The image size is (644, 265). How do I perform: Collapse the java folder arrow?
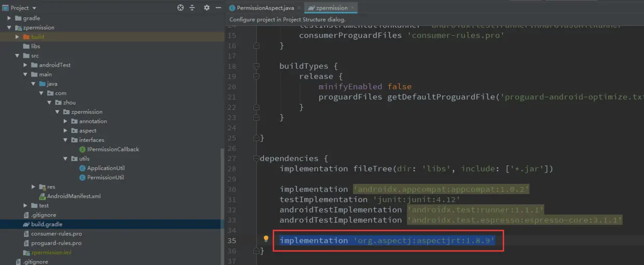[33, 84]
